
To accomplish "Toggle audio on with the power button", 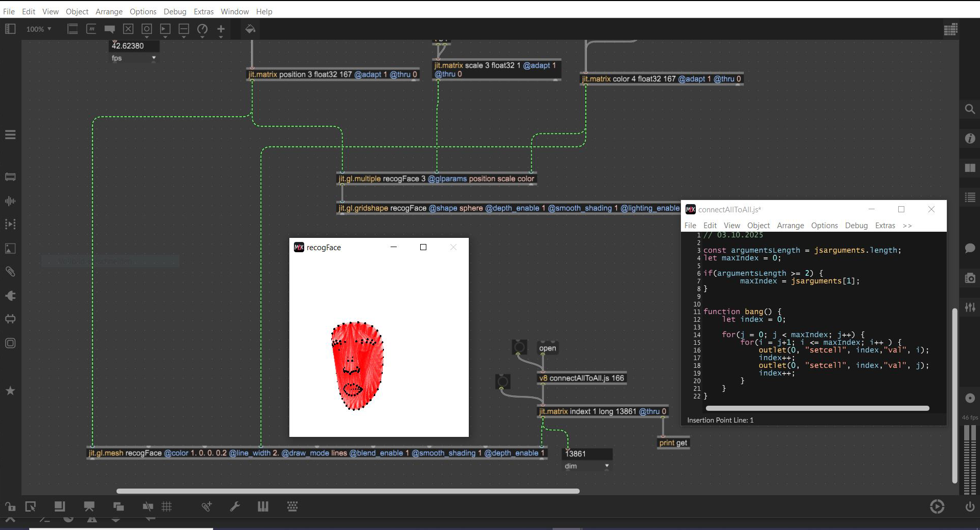I will (970, 506).
